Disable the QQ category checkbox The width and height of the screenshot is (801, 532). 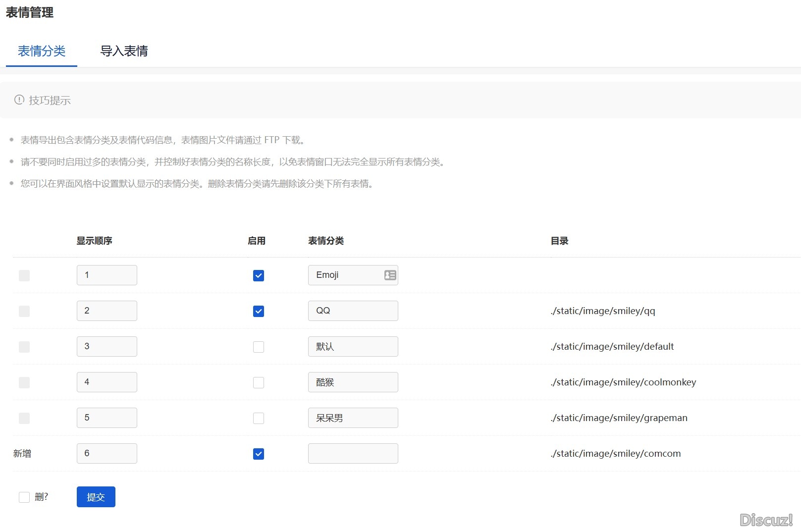[258, 311]
